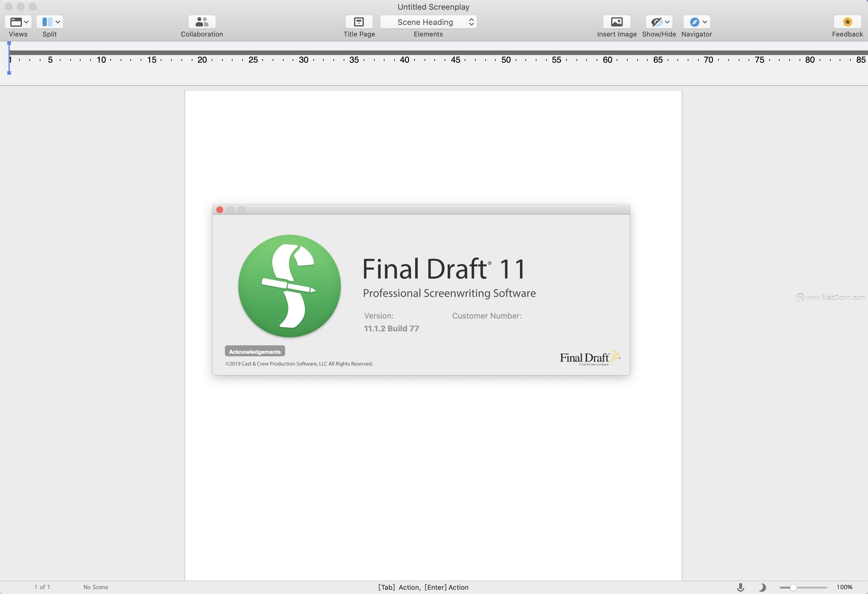Open the Title Page icon

click(359, 22)
